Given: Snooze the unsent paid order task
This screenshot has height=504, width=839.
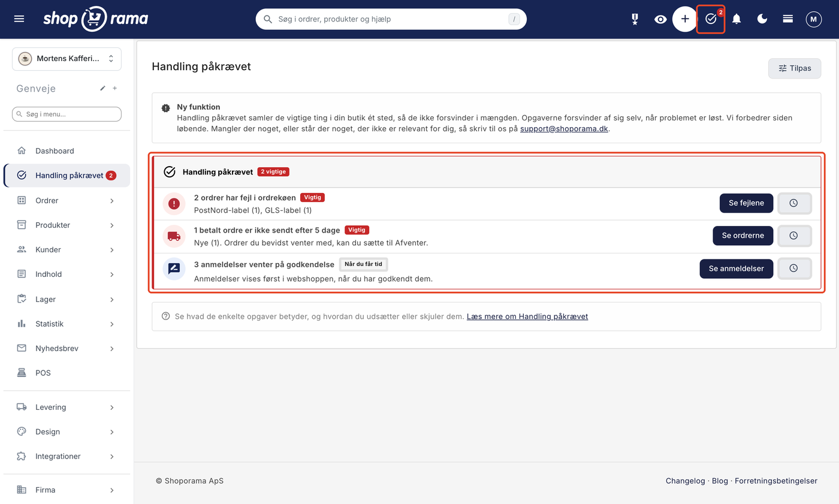Looking at the screenshot, I should click(794, 236).
